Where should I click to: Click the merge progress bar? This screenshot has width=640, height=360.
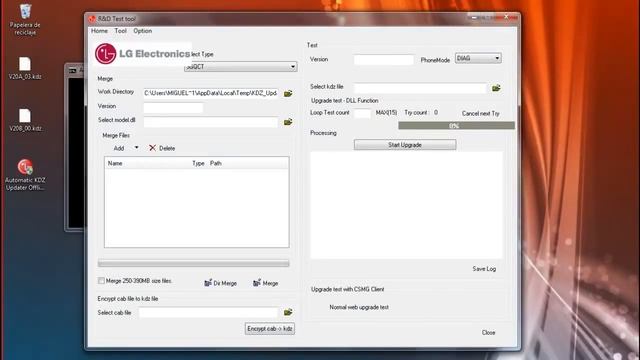pyautogui.click(x=193, y=264)
